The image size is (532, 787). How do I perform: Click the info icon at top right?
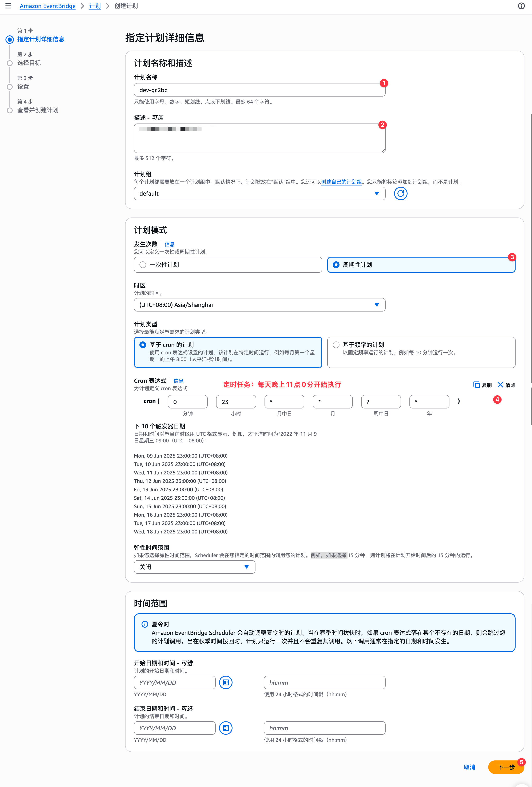pyautogui.click(x=521, y=6)
